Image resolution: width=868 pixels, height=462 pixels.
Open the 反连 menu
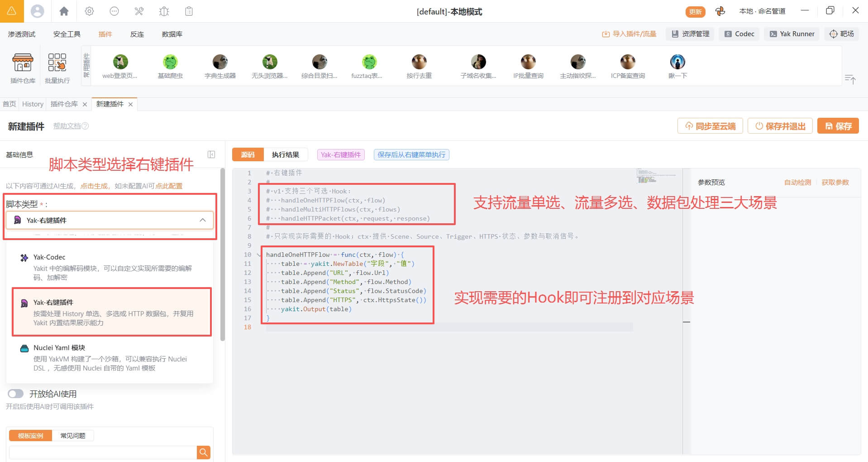tap(137, 34)
